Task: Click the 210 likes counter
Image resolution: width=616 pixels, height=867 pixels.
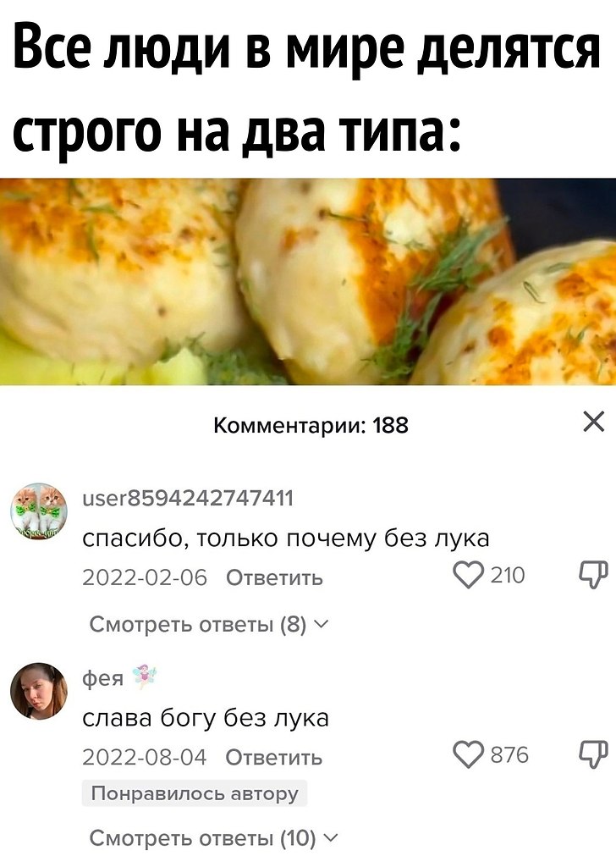Action: click(x=507, y=576)
